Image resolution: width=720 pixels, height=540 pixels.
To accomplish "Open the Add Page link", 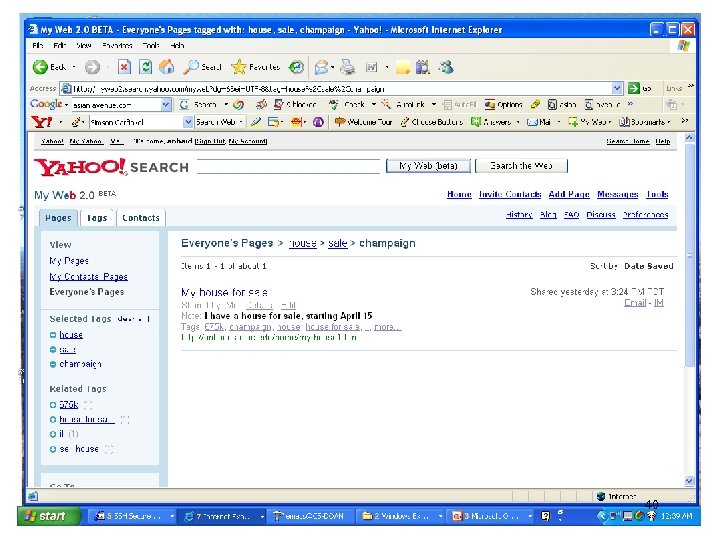I will click(x=569, y=194).
